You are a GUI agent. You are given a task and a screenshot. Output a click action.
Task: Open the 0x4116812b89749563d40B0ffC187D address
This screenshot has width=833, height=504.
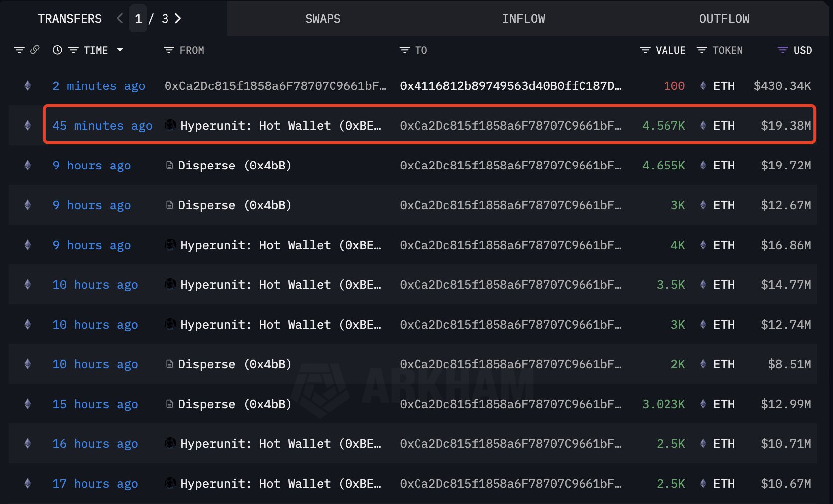click(x=510, y=85)
